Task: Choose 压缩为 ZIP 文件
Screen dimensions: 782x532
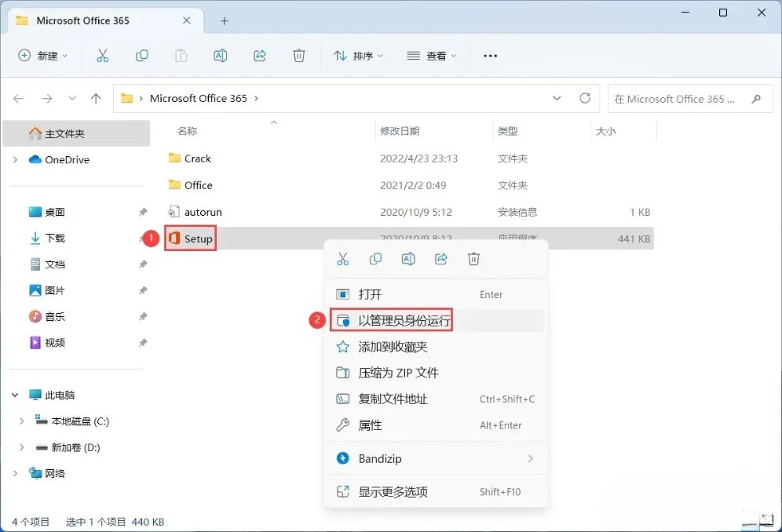Action: (x=436, y=373)
